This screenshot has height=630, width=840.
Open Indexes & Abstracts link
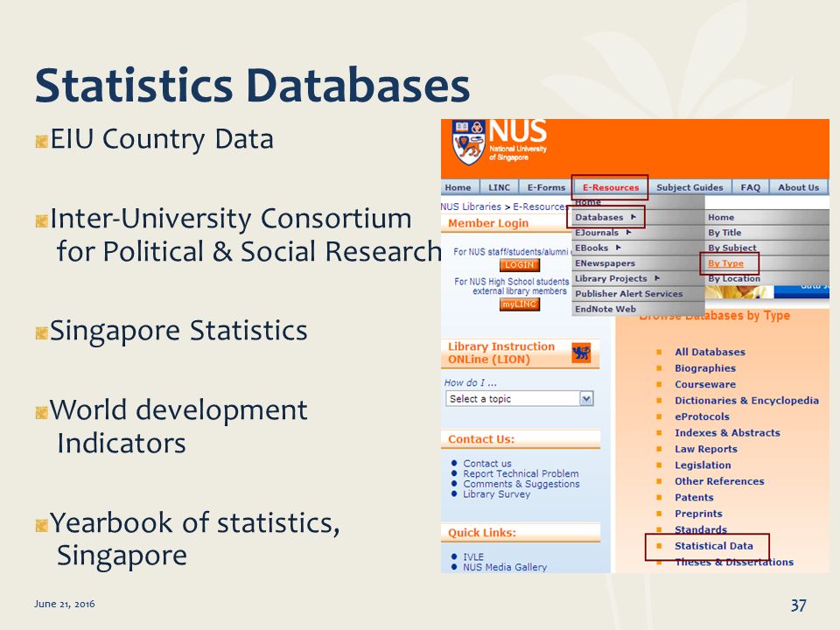727,432
